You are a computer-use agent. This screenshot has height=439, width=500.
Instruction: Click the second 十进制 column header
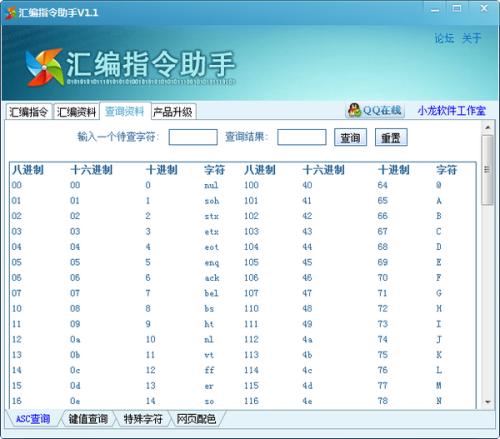click(x=394, y=170)
